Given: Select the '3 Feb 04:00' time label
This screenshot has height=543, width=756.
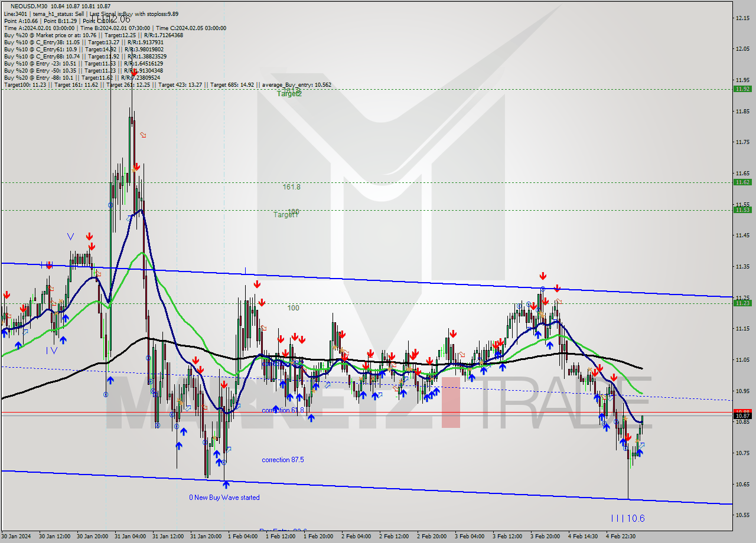Looking at the screenshot, I should pyautogui.click(x=470, y=537).
